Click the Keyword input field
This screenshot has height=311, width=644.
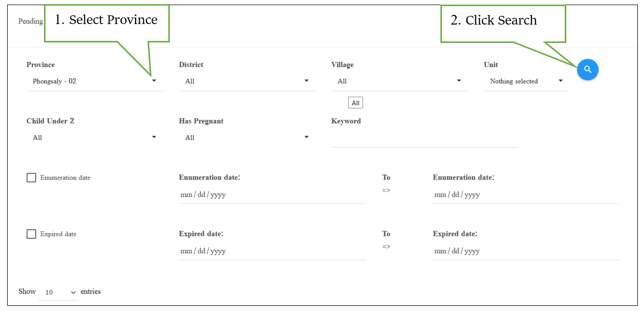(425, 139)
